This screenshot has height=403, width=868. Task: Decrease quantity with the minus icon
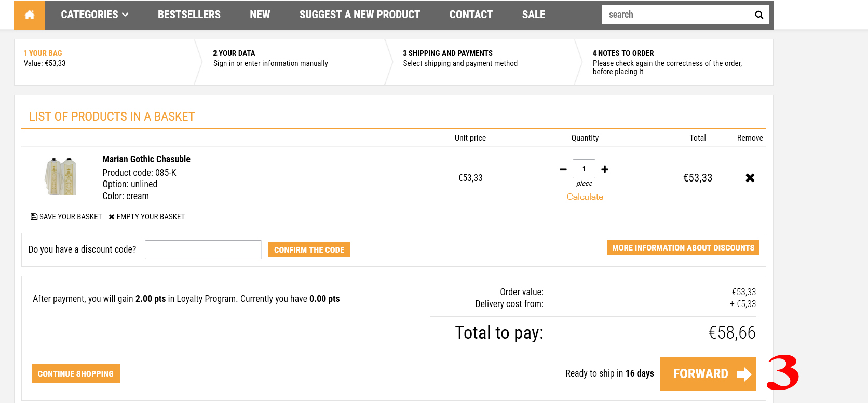point(563,169)
